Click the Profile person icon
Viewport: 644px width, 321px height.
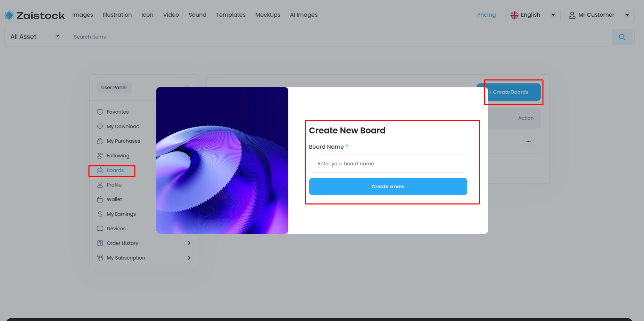pos(100,185)
